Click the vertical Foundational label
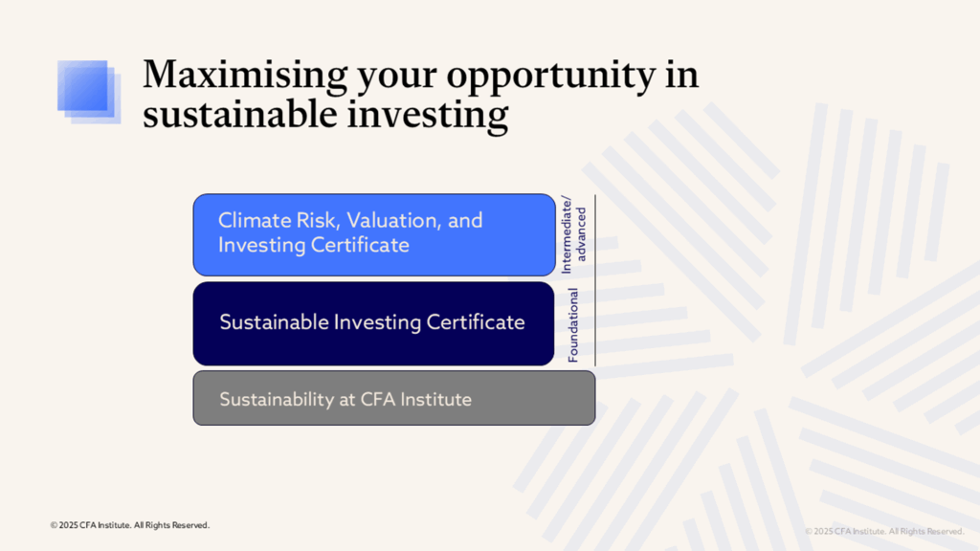Viewport: 980px width, 551px height. (574, 323)
